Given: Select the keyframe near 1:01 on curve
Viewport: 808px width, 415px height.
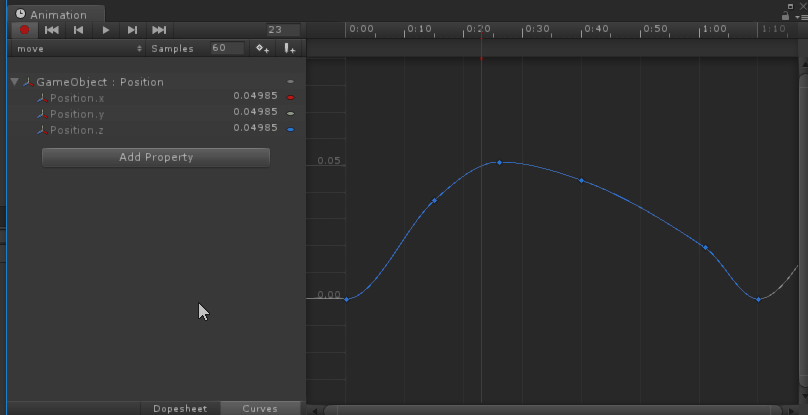Looking at the screenshot, I should [705, 248].
